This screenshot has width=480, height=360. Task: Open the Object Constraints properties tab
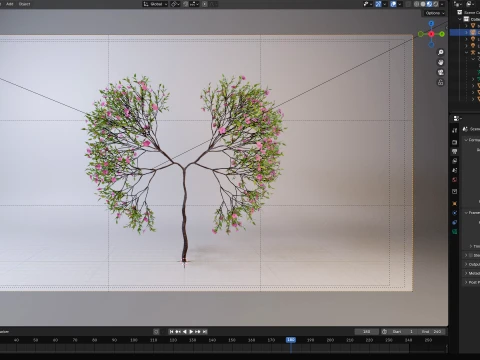455,222
